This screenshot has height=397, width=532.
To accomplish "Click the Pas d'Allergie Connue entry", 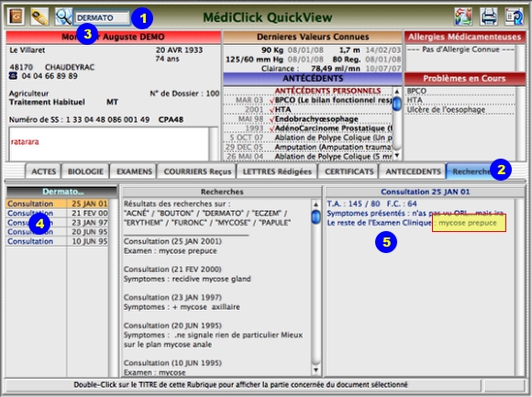I will pyautogui.click(x=461, y=50).
